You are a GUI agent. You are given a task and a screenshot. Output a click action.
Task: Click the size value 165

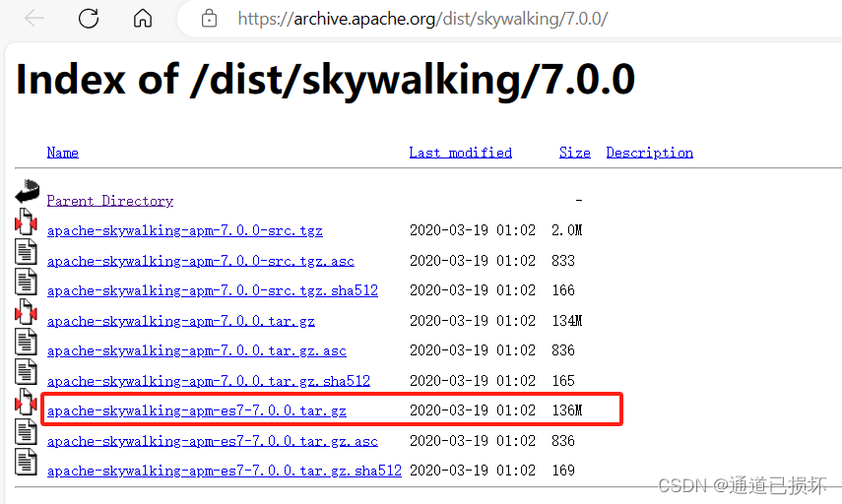(562, 381)
